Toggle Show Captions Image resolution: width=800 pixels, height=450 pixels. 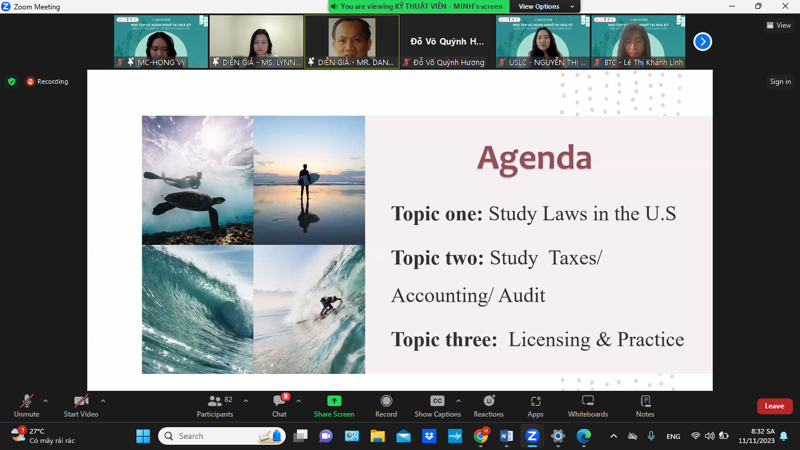437,404
